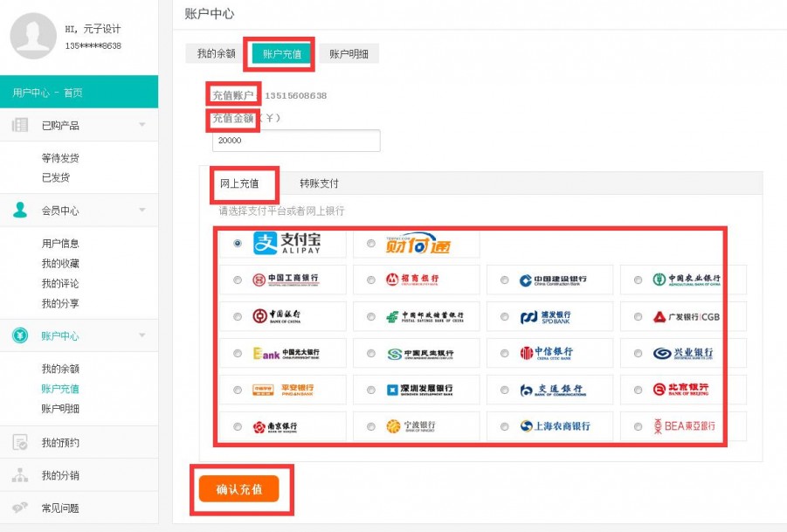This screenshot has height=532, width=787.
Task: Open 我的收藏 in the sidebar
Action: [60, 264]
